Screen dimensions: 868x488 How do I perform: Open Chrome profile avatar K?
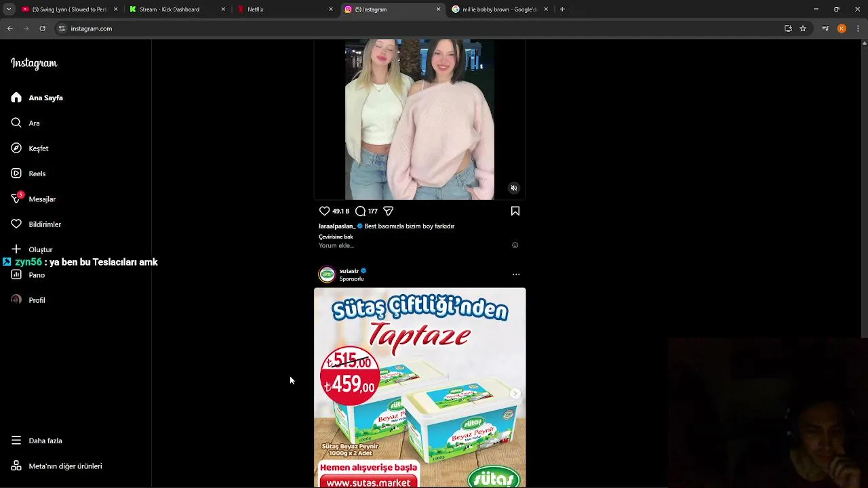click(x=842, y=28)
